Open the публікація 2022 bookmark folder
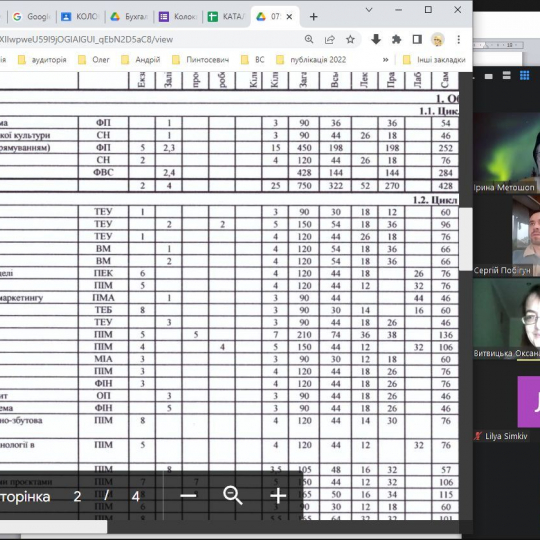Viewport: 540px width, 540px height. pos(311,60)
